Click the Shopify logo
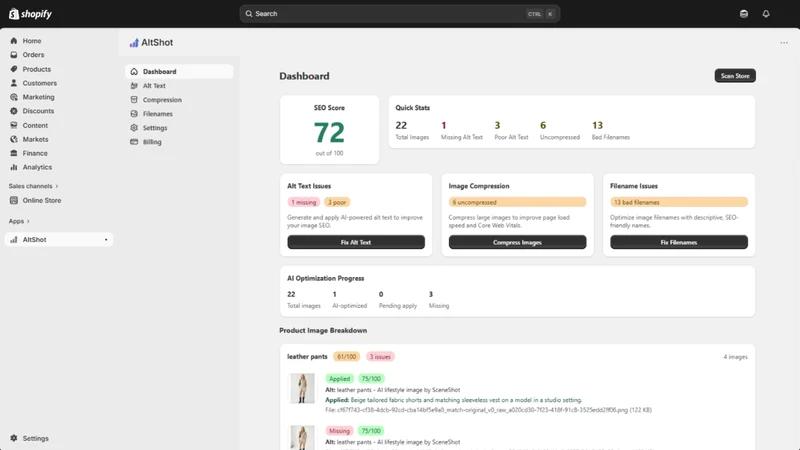The height and width of the screenshot is (450, 800). click(x=30, y=14)
